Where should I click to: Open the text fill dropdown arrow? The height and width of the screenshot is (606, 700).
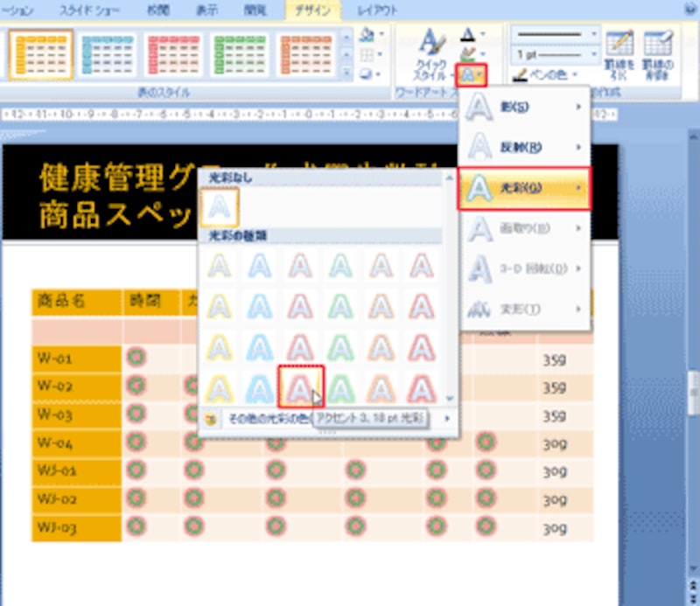(482, 34)
